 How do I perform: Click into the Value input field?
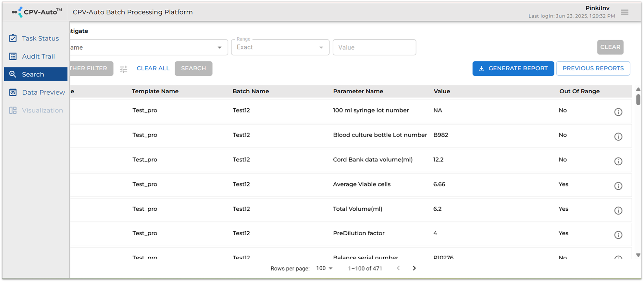coord(374,47)
